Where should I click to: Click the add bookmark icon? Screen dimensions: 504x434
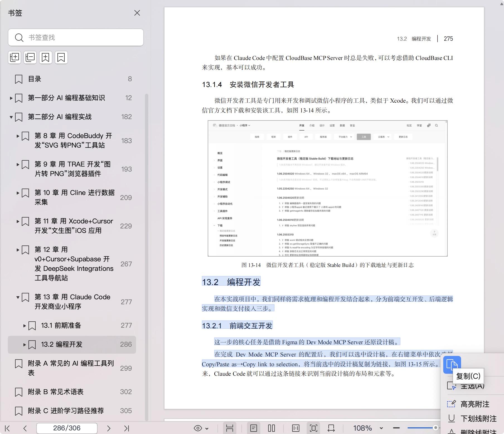click(x=45, y=57)
